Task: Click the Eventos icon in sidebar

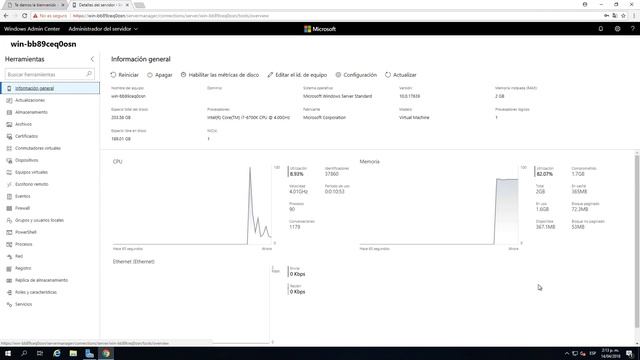Action: tap(9, 196)
